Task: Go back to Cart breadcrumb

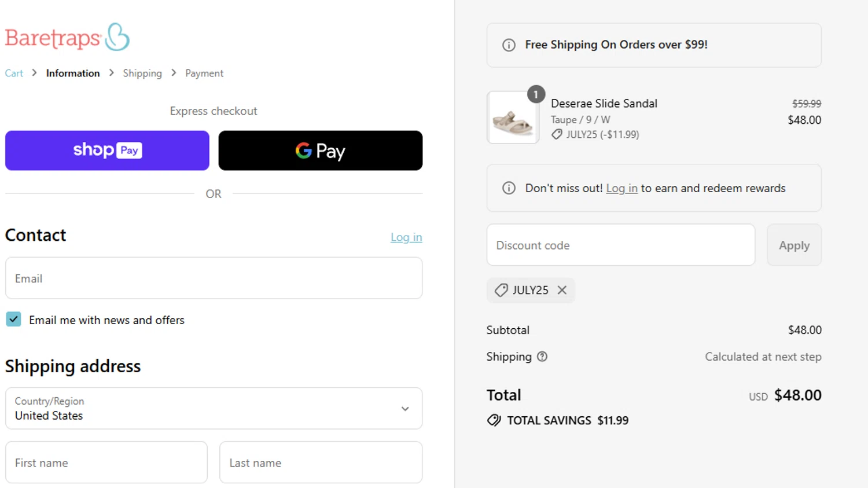Action: [x=14, y=73]
